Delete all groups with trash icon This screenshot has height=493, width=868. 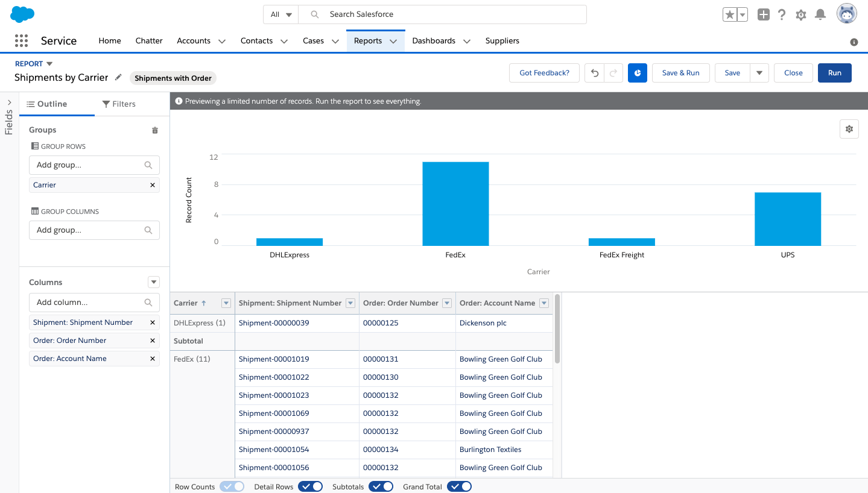point(155,130)
